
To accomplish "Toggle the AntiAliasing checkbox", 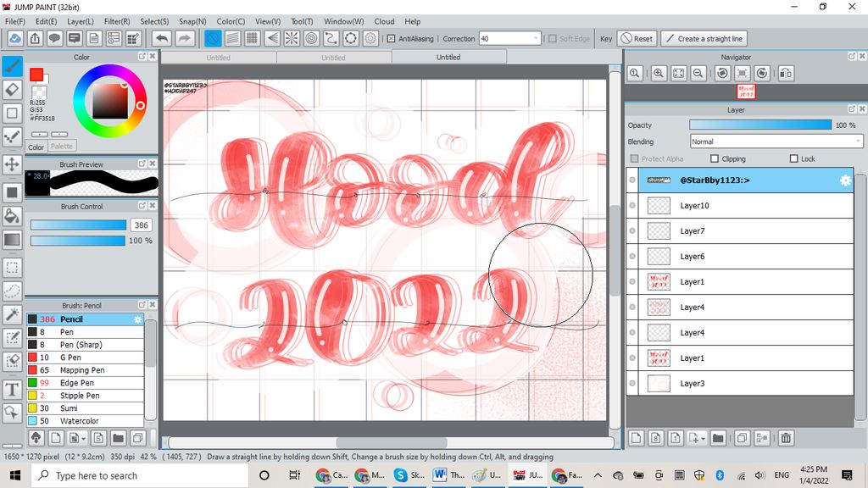I will point(391,39).
